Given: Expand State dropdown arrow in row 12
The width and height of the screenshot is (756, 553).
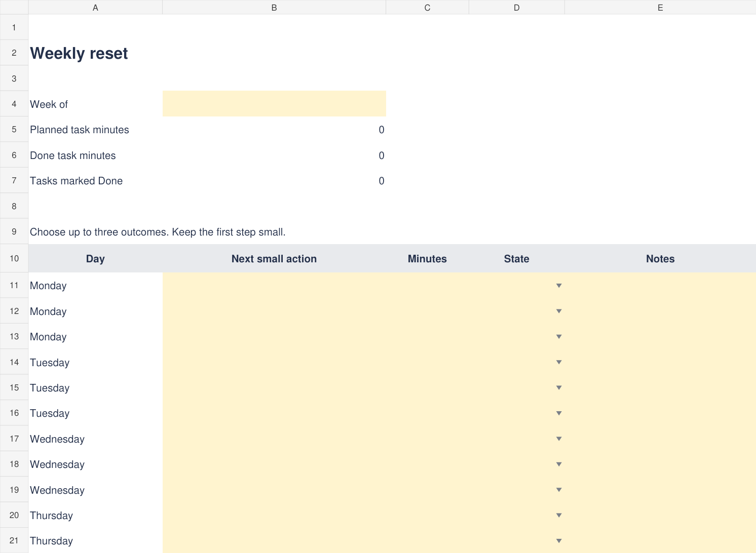Looking at the screenshot, I should (559, 311).
